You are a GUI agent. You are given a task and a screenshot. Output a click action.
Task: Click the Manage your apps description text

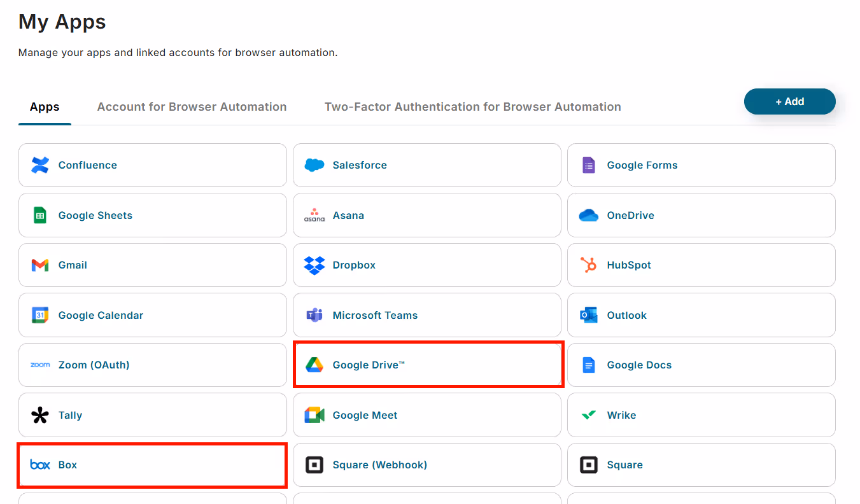click(x=178, y=52)
